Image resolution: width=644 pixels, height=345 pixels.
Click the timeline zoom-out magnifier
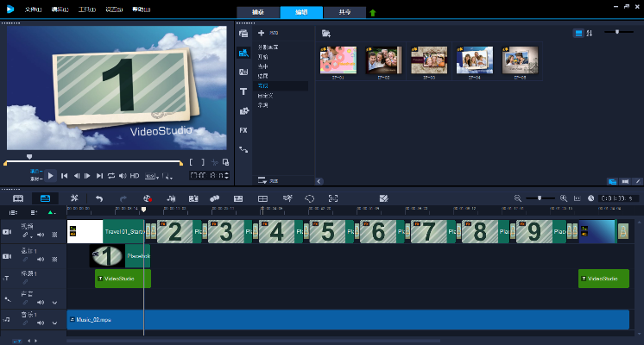[x=518, y=198]
